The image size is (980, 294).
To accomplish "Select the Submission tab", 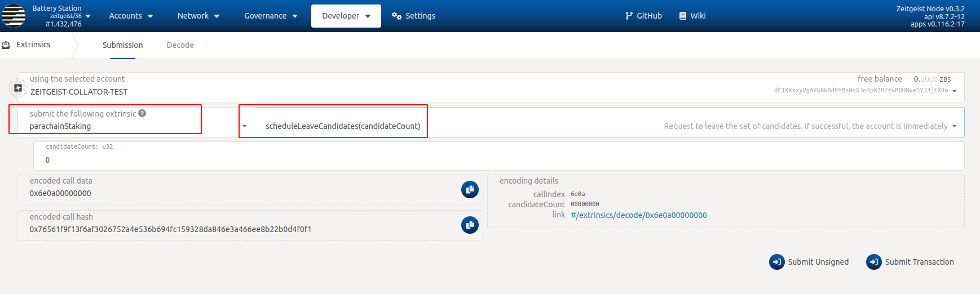I will click(x=122, y=45).
